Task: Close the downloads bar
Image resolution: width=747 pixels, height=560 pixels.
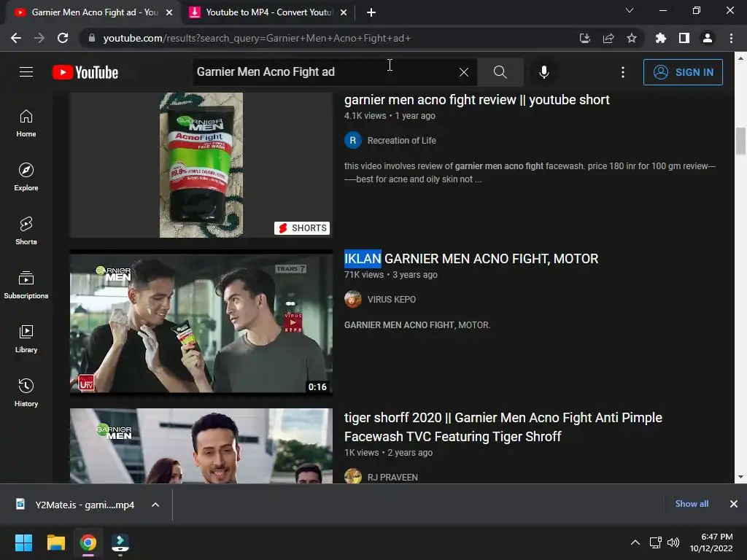Action: tap(734, 504)
